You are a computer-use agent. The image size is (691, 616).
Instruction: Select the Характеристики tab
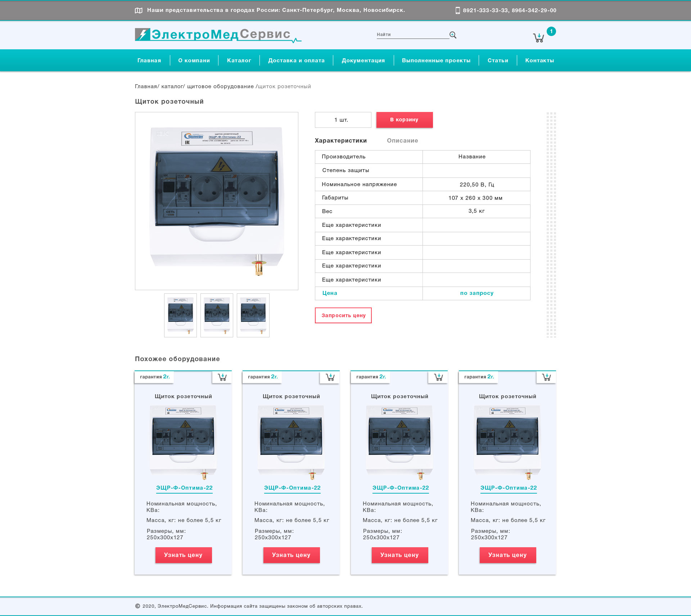(340, 141)
